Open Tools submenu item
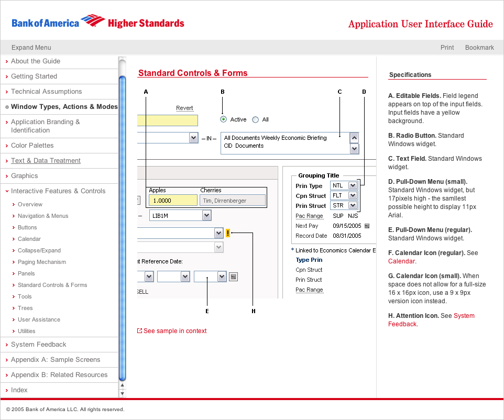This screenshot has width=504, height=420. click(25, 296)
